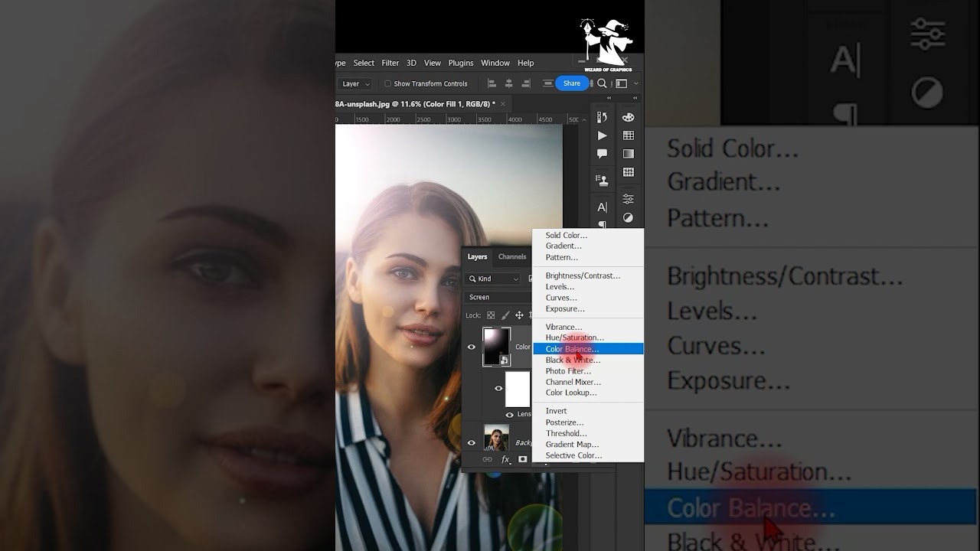Expand the left collapsed panel dock arrows
The image size is (980, 551).
click(609, 98)
